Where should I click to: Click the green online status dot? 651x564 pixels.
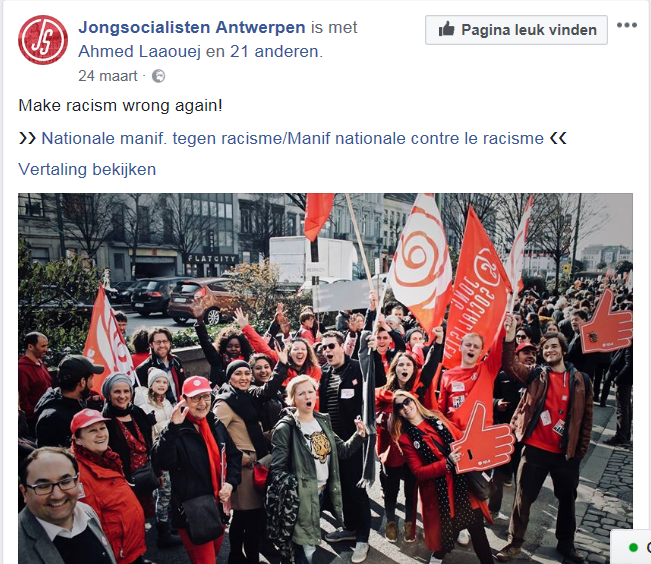[633, 547]
